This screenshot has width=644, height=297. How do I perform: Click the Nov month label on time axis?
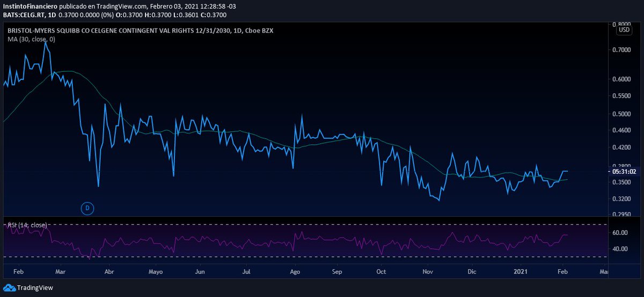pyautogui.click(x=428, y=272)
